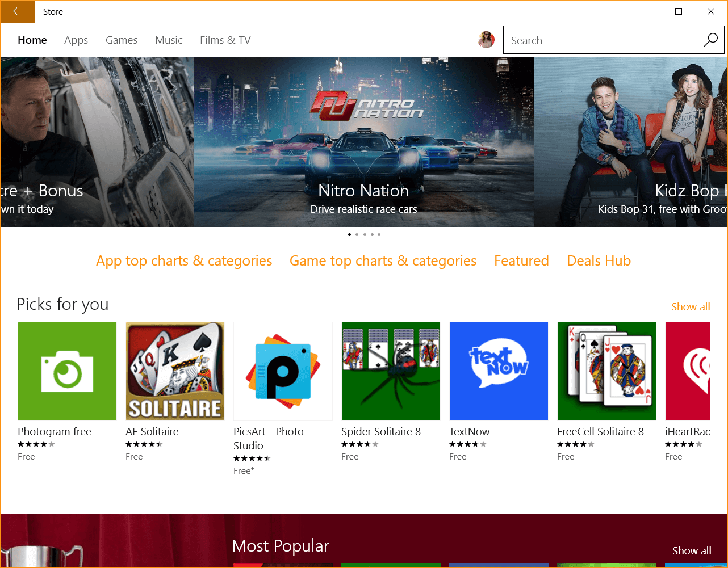This screenshot has width=728, height=568.
Task: Open the Featured link
Action: pyautogui.click(x=521, y=261)
